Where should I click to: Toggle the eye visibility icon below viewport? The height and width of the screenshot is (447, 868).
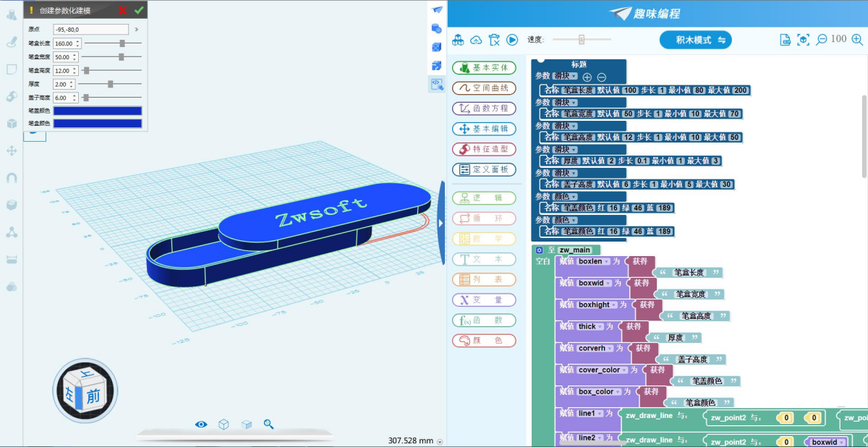[201, 425]
